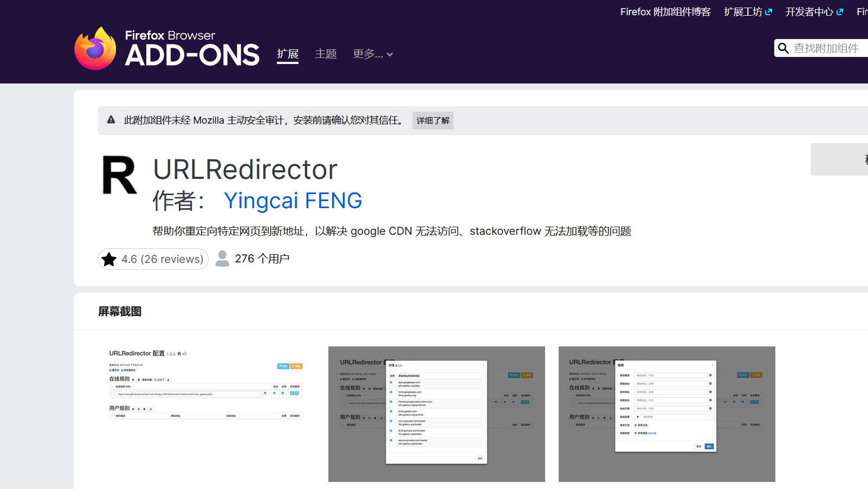
Task: Click the URLRedirector "R" add-on icon
Action: click(120, 175)
